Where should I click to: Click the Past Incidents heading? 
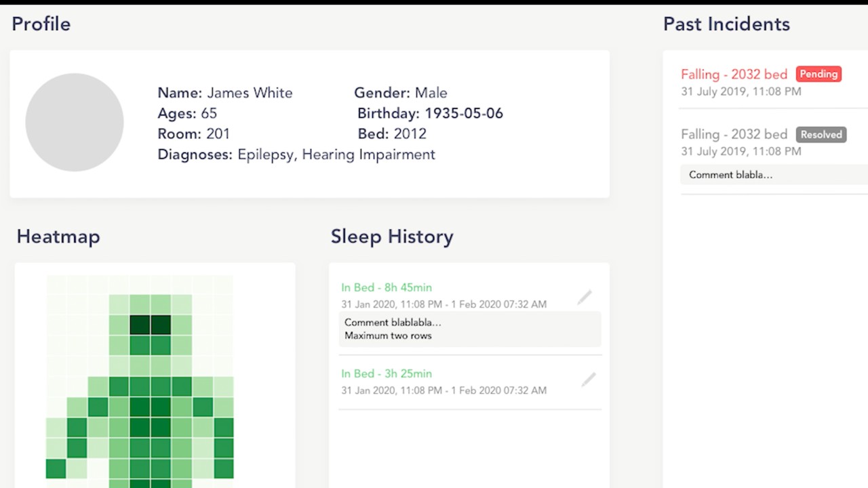726,24
